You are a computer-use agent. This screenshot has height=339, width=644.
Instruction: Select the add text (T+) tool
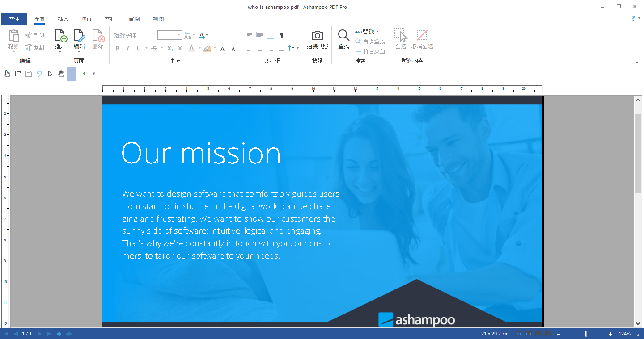click(x=82, y=74)
